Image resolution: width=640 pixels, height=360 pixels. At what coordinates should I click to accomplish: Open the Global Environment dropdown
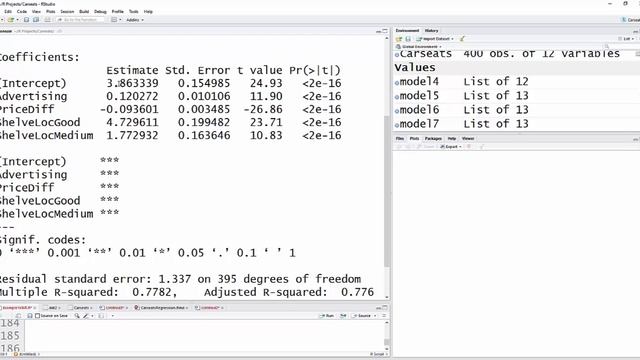pyautogui.click(x=419, y=47)
